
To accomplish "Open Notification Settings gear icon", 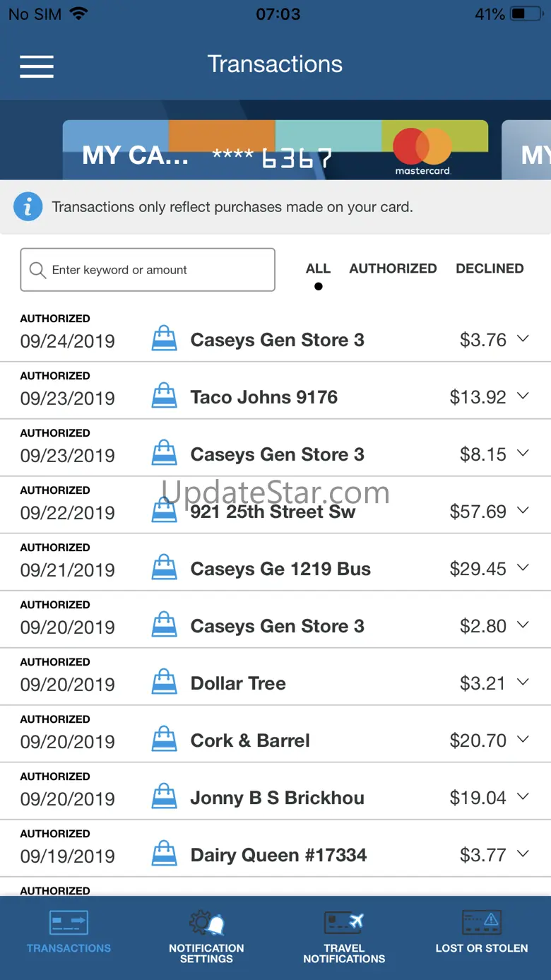I will pos(206,923).
